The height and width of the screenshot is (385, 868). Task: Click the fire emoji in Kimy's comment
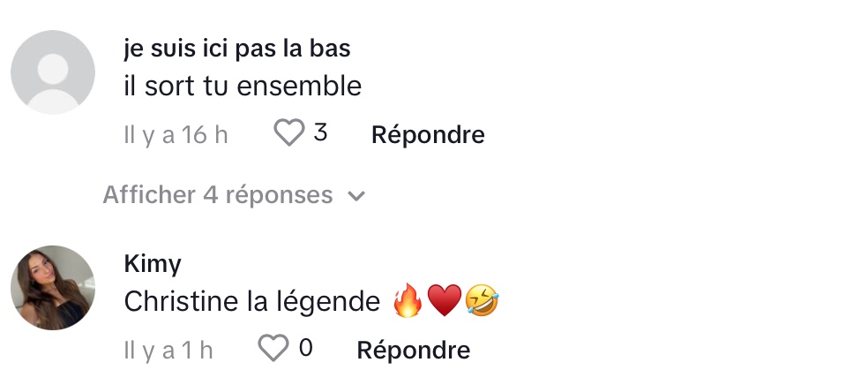click(408, 303)
